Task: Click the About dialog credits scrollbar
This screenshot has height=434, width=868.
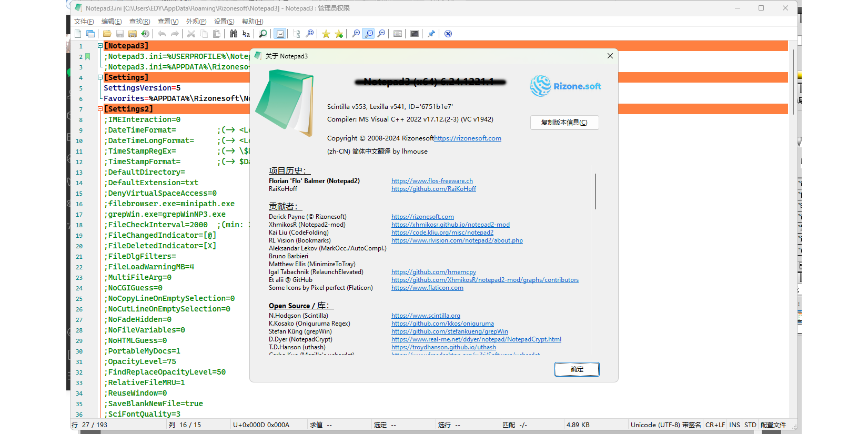Action: (x=596, y=191)
